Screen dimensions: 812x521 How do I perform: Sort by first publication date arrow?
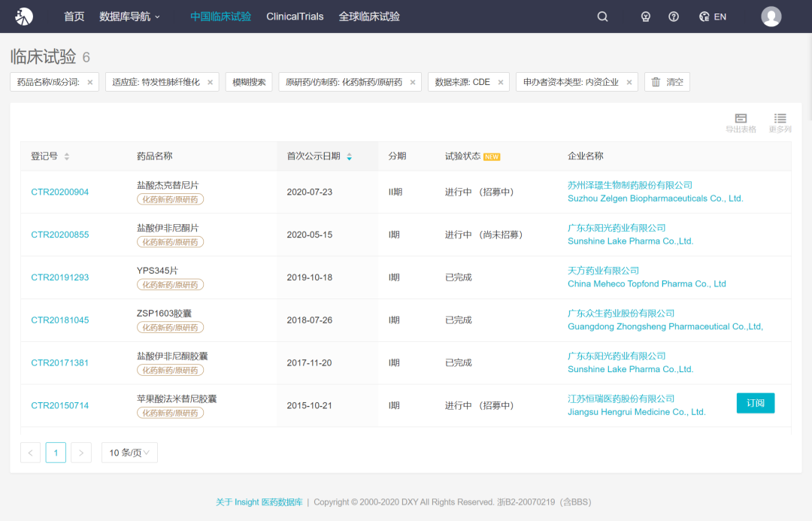[x=349, y=156]
